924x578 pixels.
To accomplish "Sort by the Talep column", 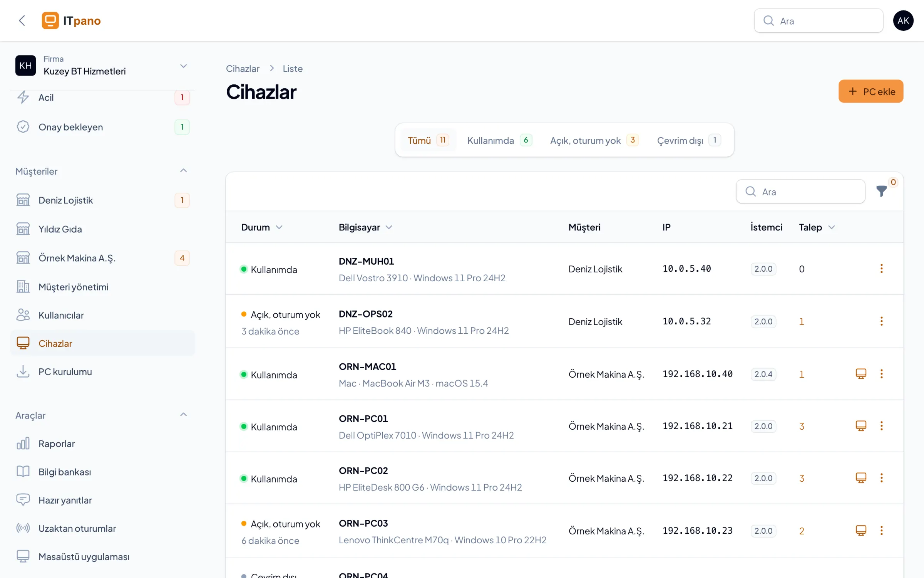I will coord(817,227).
